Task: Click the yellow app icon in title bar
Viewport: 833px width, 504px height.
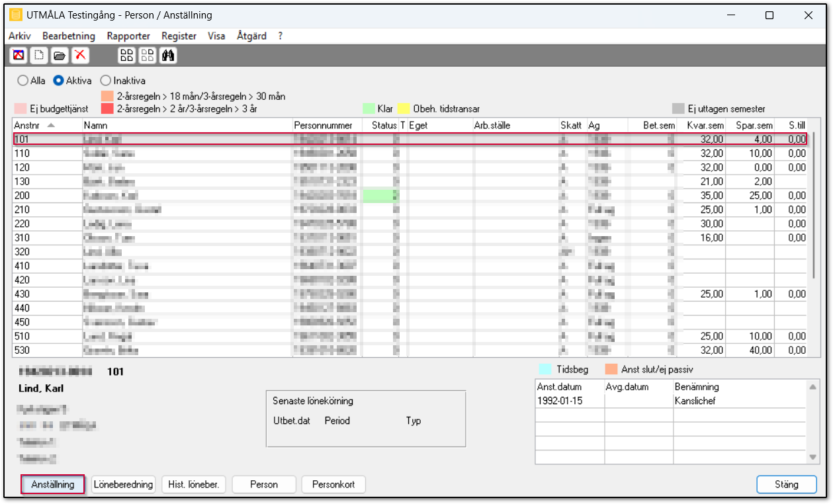Action: 16,15
